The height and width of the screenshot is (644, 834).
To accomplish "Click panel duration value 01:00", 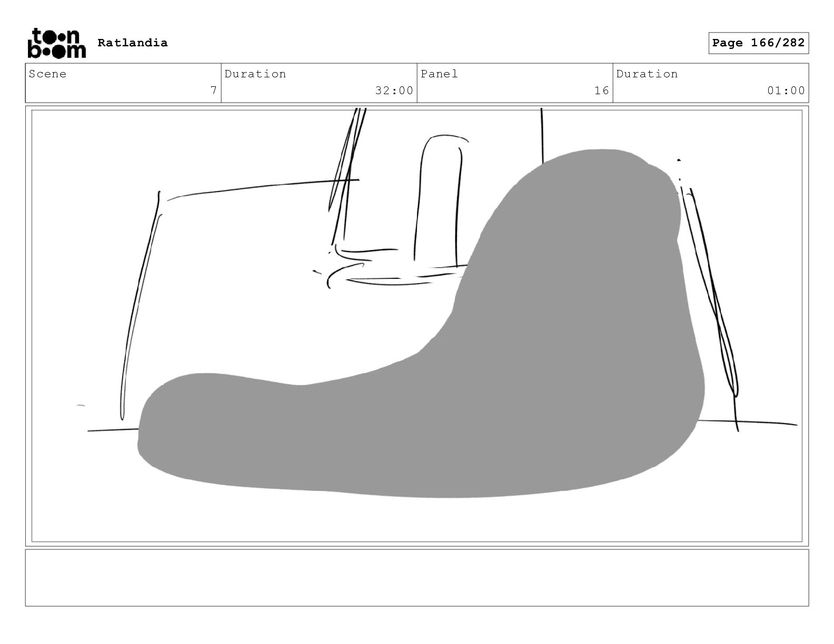I will [786, 90].
